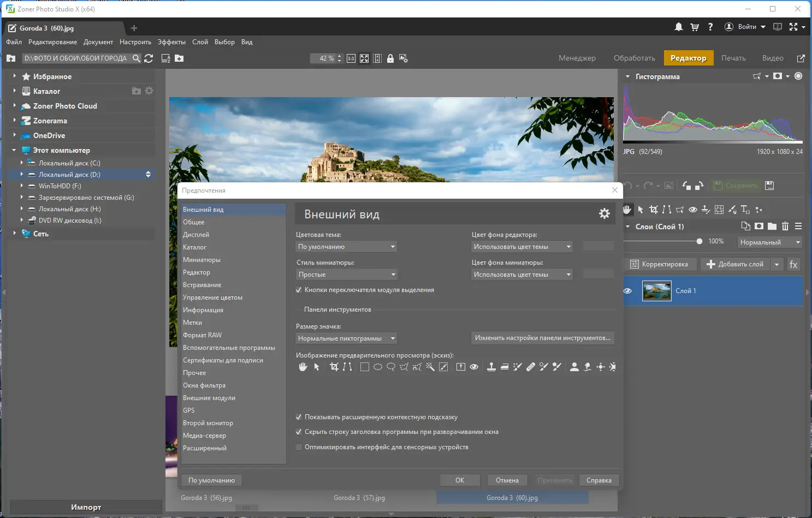
Task: Open the Цветовая тема dropdown
Action: pyautogui.click(x=346, y=247)
